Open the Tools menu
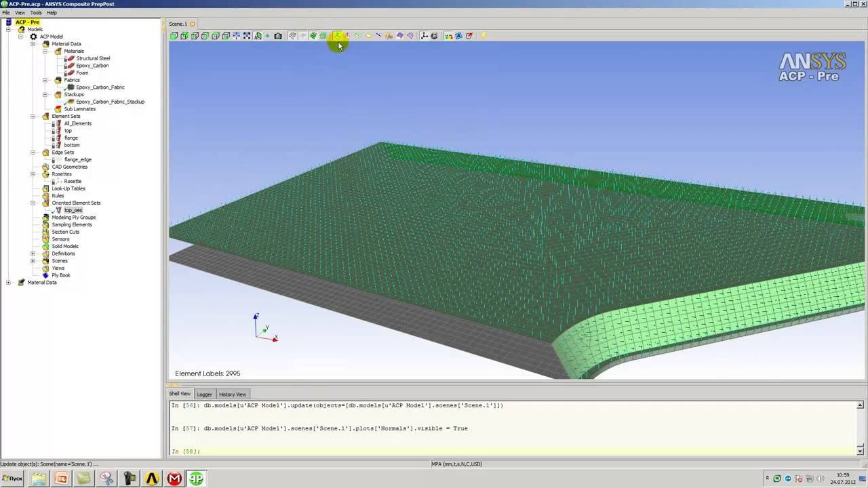This screenshot has height=488, width=868. click(x=36, y=13)
